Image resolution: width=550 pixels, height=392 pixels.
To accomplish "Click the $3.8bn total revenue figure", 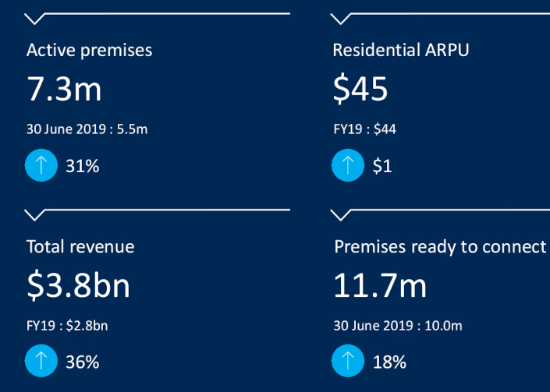I will click(78, 286).
